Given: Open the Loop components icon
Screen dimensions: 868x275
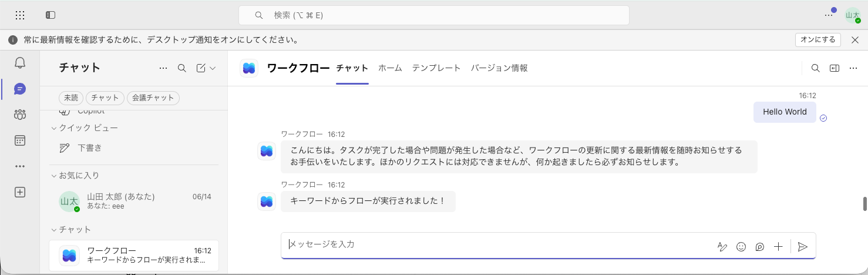Looking at the screenshot, I should (x=760, y=247).
